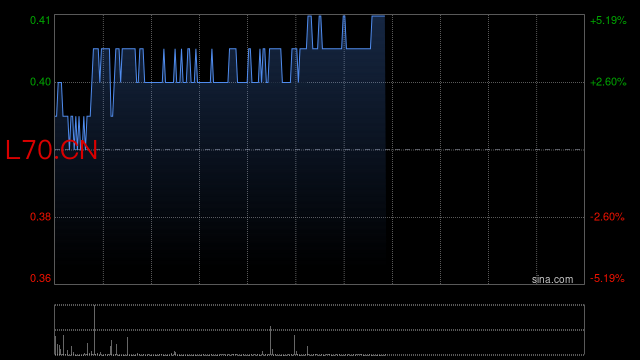Click the -2.60% percentage label
Image resolution: width=640 pixels, height=360 pixels.
[x=607, y=217]
